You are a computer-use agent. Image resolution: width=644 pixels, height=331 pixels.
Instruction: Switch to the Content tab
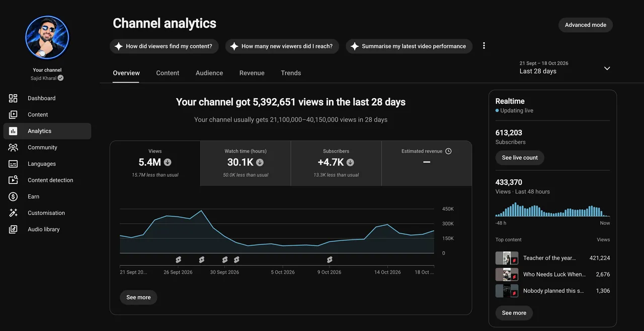[x=168, y=73]
